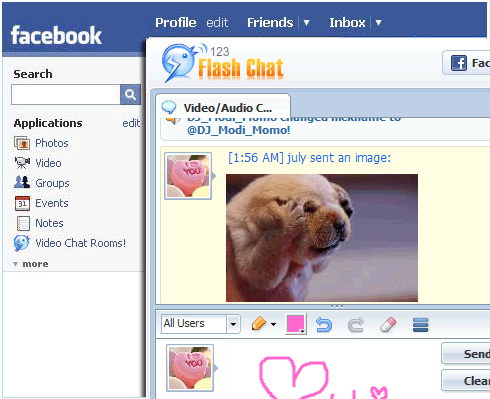Screen dimensions: 490x399
Task: Switch to the Video/Audio C... tab
Action: 223,108
